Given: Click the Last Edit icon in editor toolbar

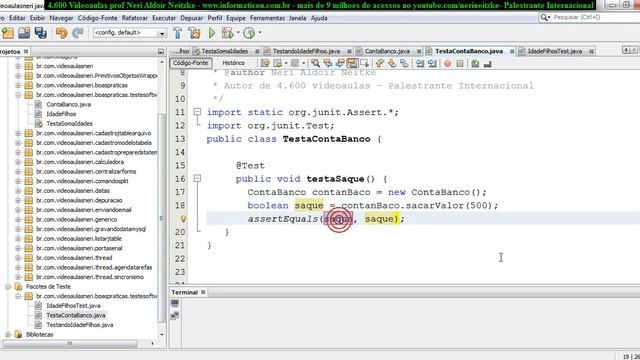Looking at the screenshot, I should tap(265, 63).
